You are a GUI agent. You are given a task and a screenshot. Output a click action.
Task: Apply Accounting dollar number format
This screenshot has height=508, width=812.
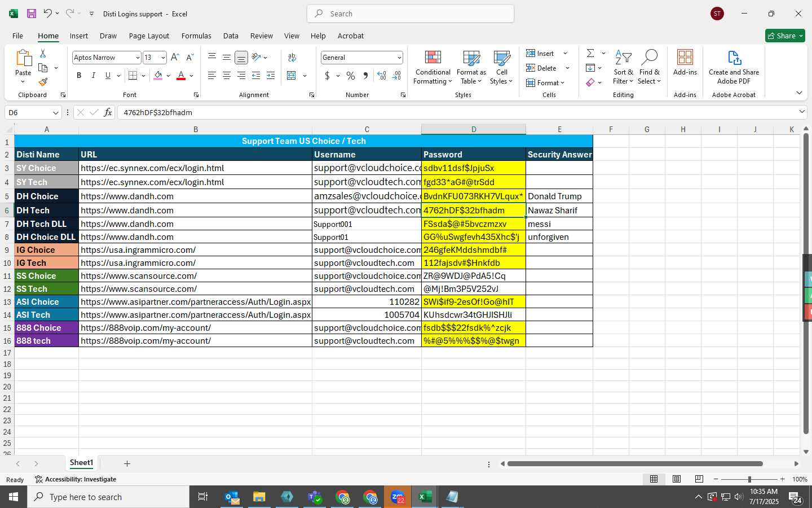coord(327,76)
